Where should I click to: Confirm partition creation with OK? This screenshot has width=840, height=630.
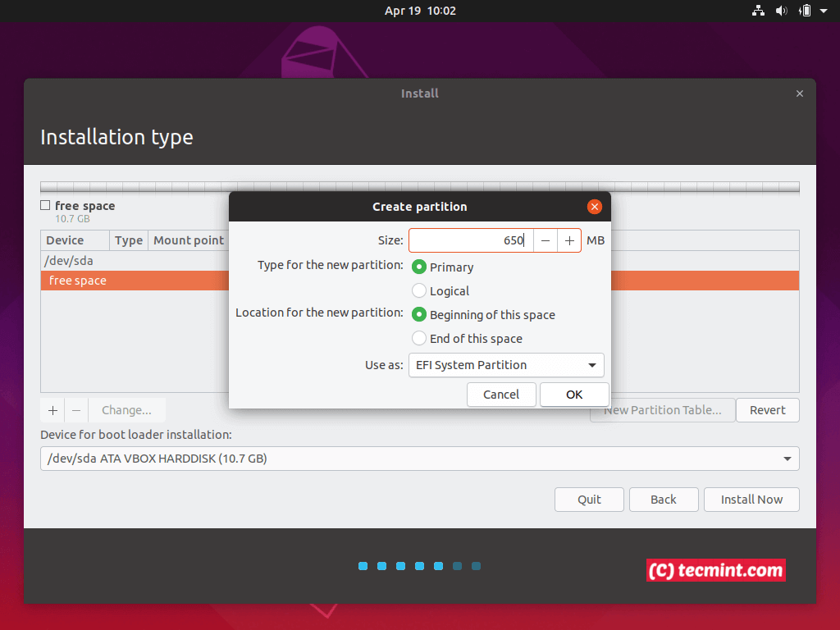point(573,394)
